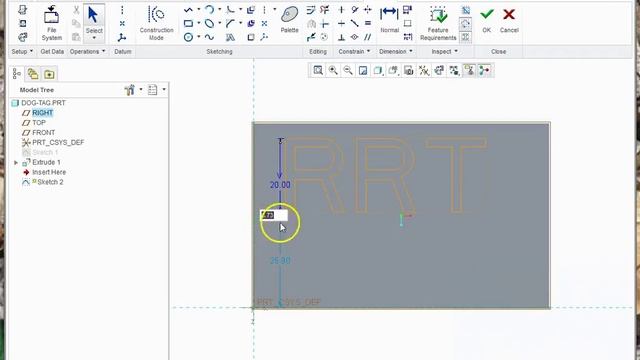Click Cancel to discard the sketch
The image size is (640, 360).
(x=509, y=20)
